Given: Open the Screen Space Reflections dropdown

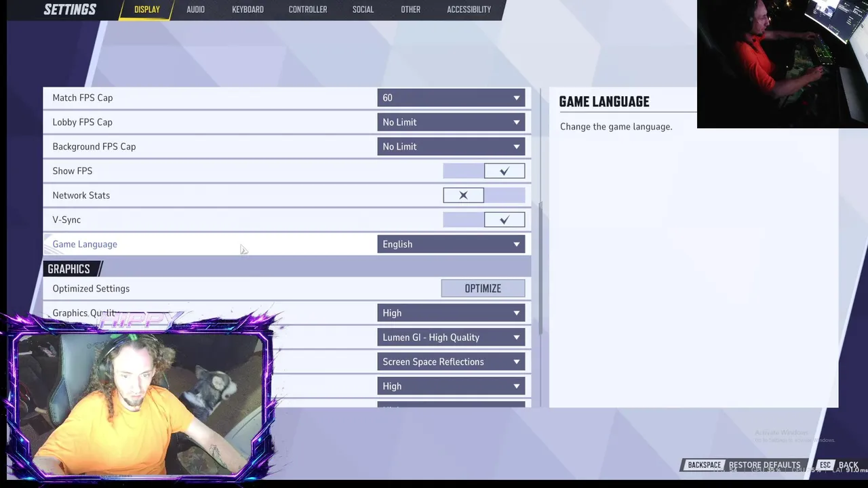Looking at the screenshot, I should click(x=451, y=362).
